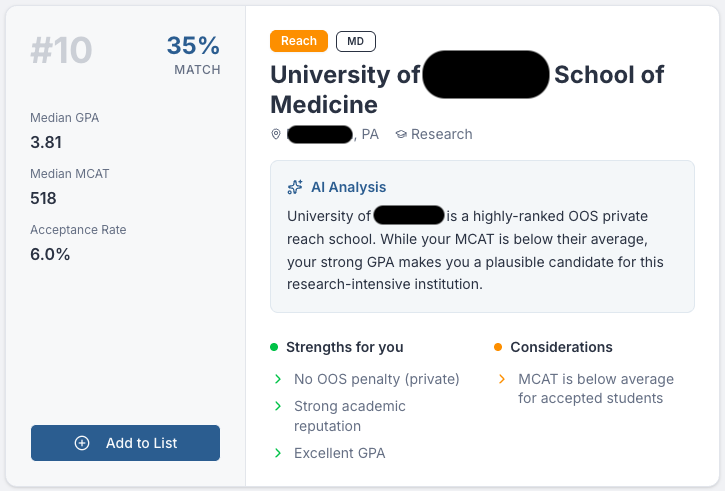Select the orange Reach badge
Image resolution: width=725 pixels, height=491 pixels.
pyautogui.click(x=299, y=41)
